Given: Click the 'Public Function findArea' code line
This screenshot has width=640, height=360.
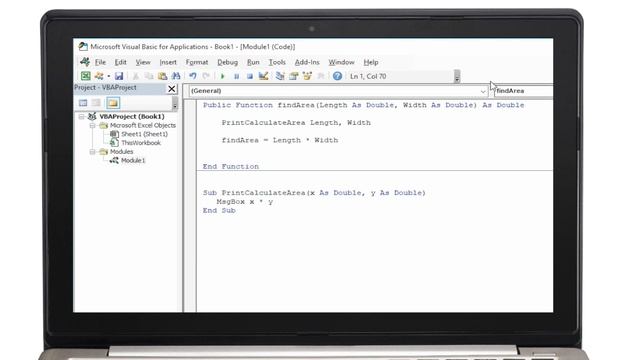Looking at the screenshot, I should 363,105.
